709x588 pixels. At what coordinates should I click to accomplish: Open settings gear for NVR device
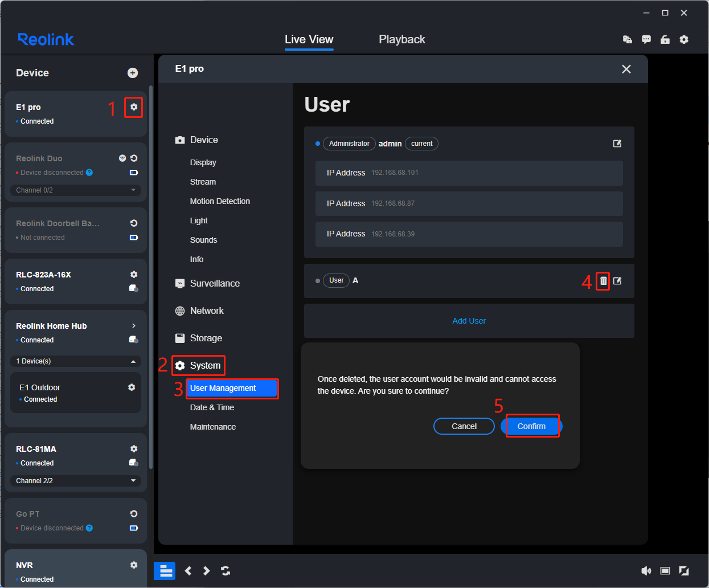pyautogui.click(x=134, y=565)
